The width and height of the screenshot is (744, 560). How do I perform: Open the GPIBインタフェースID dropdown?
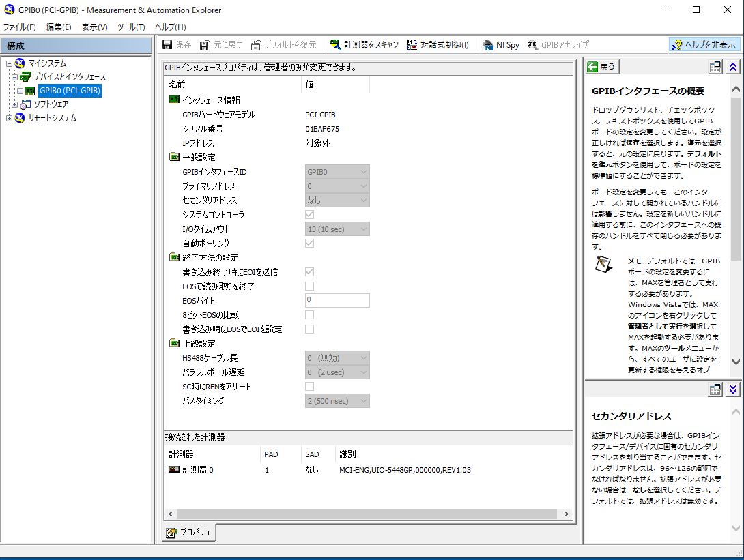(x=337, y=172)
